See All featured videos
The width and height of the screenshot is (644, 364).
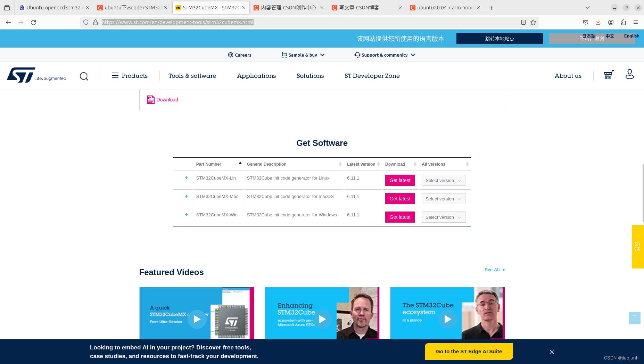(x=495, y=270)
